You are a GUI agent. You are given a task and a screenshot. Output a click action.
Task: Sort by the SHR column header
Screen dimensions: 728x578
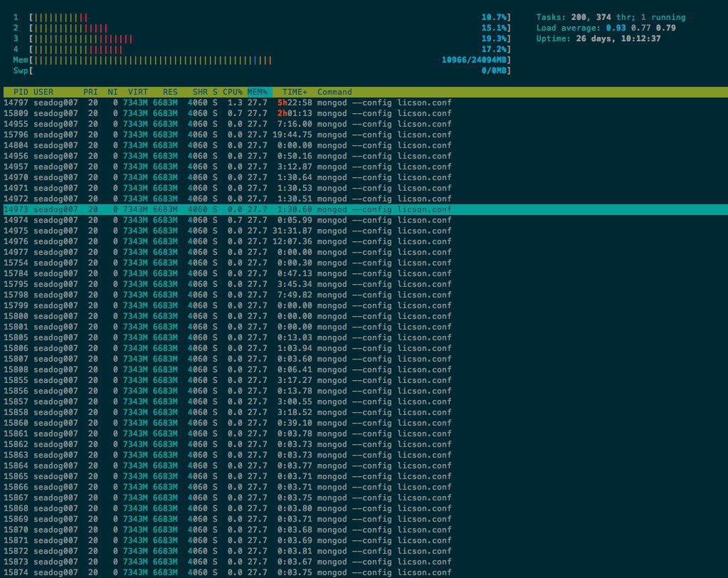(x=200, y=92)
